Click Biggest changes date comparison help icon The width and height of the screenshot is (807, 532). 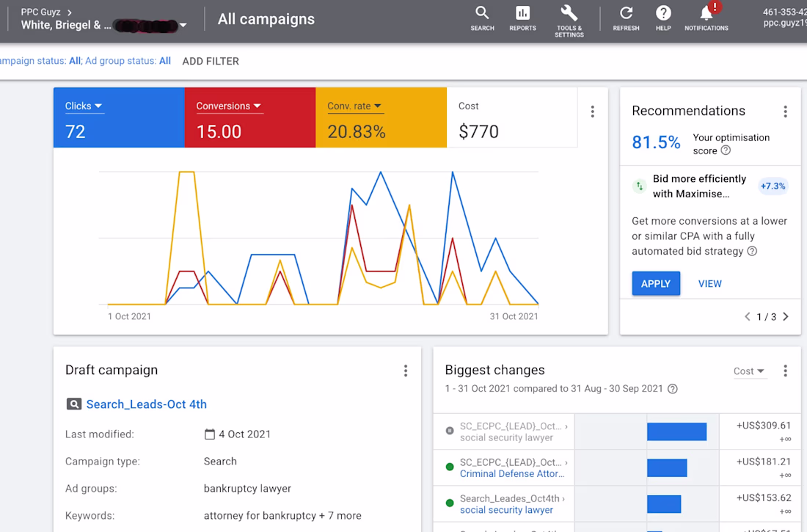click(x=672, y=389)
